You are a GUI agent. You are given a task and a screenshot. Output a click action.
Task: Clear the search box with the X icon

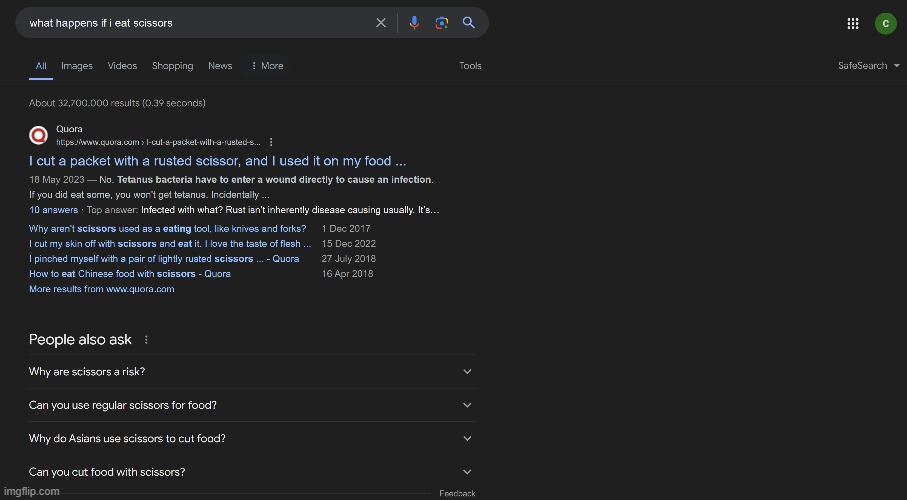[x=381, y=23]
